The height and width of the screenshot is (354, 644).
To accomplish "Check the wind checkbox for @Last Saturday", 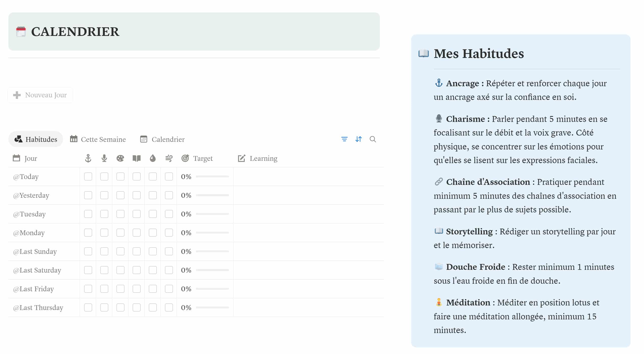I will click(169, 270).
